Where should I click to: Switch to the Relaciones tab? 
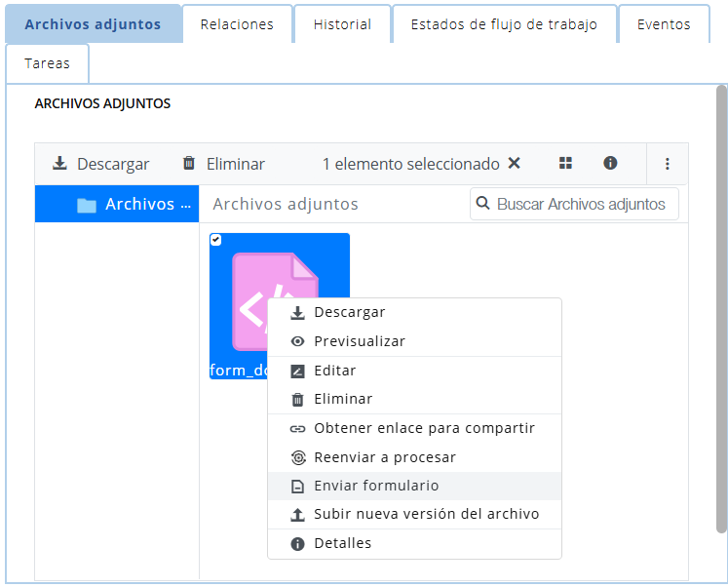click(x=237, y=24)
